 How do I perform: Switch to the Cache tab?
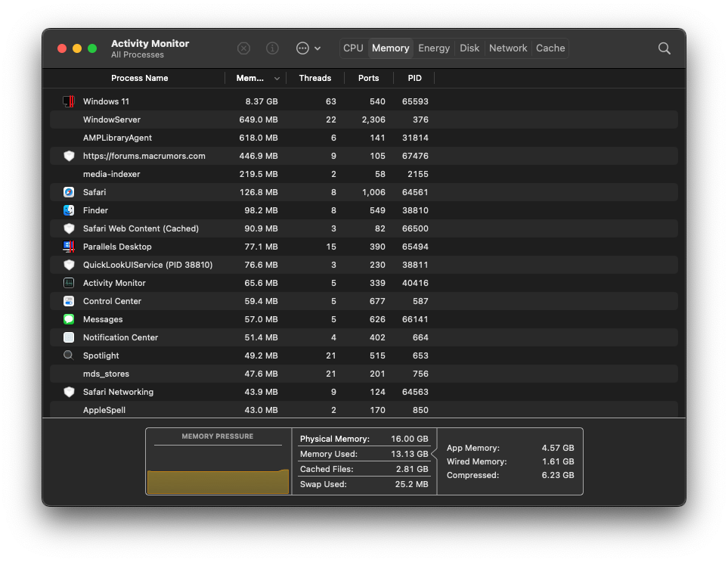tap(550, 48)
